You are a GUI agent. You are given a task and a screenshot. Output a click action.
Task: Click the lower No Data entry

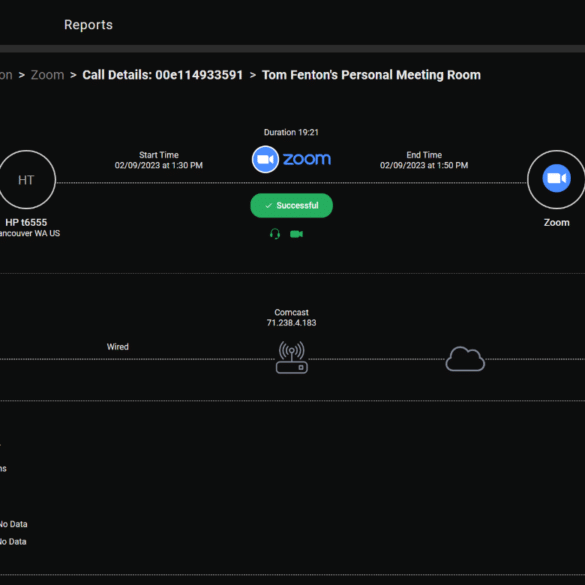pyautogui.click(x=13, y=542)
